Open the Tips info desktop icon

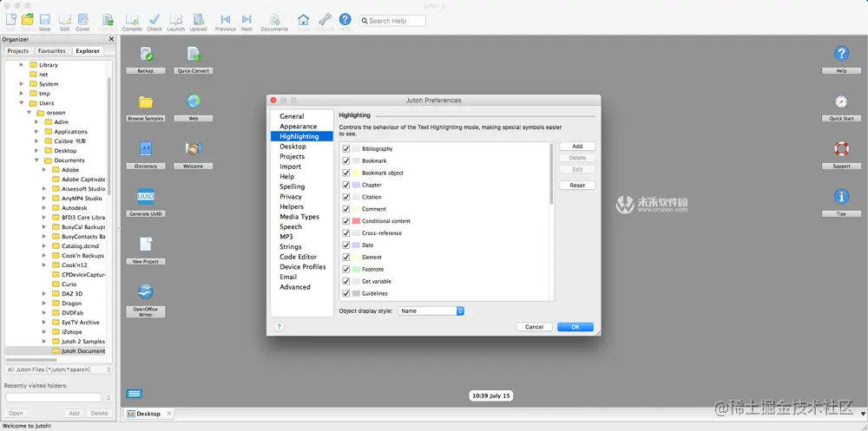coord(841,196)
